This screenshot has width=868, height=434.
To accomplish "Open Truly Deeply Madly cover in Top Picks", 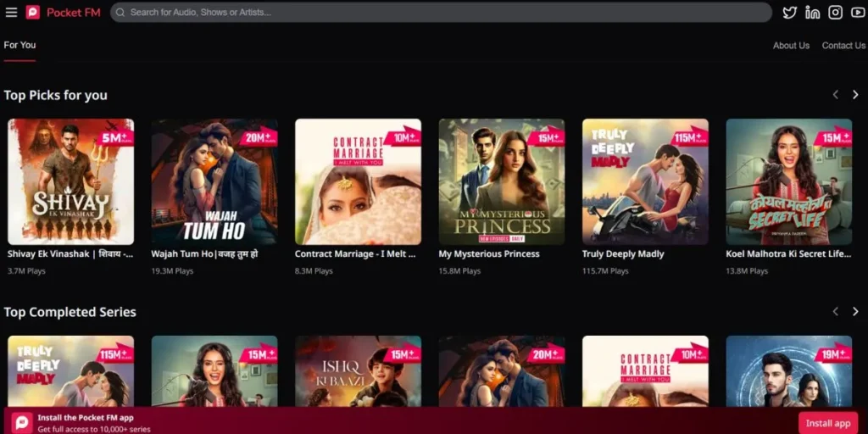I will coord(645,181).
